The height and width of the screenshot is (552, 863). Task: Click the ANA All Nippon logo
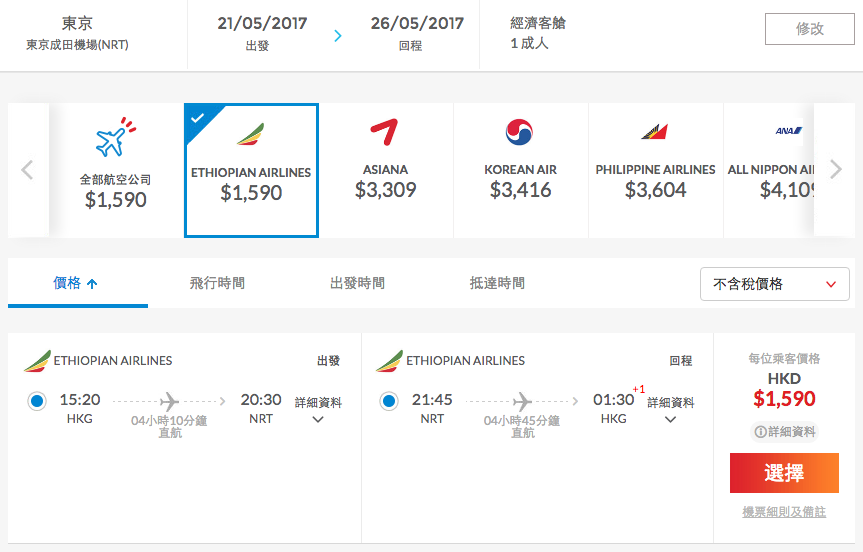pos(789,131)
